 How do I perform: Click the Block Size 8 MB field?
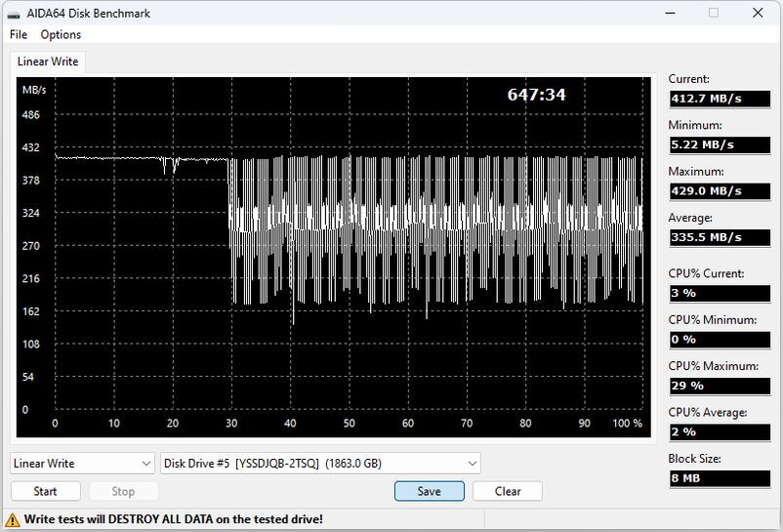[x=719, y=478]
